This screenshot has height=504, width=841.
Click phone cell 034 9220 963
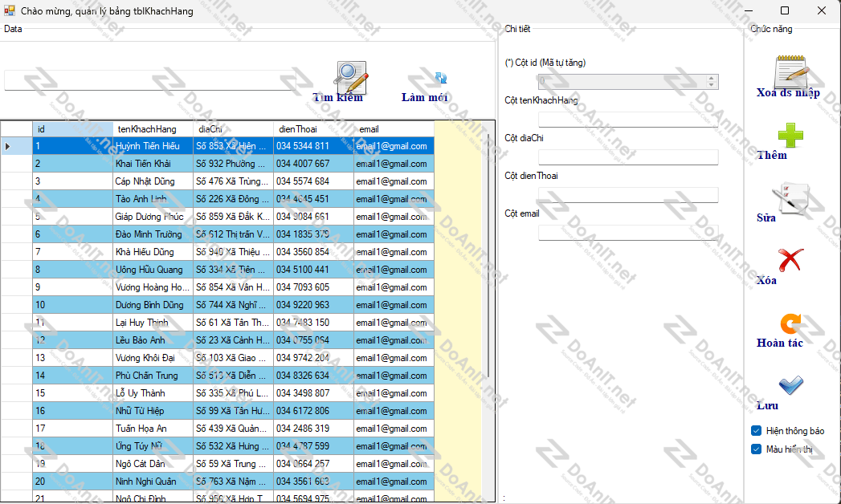pos(314,305)
